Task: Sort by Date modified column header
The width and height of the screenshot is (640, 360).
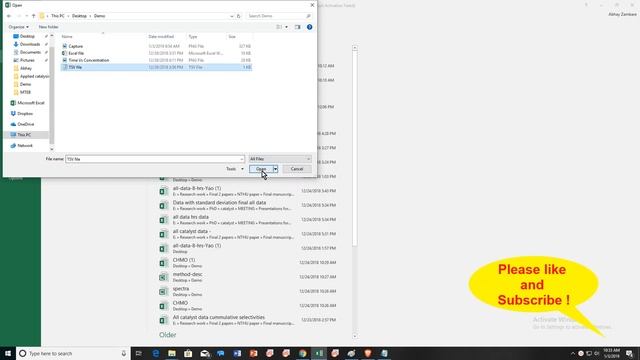Action: [x=161, y=37]
